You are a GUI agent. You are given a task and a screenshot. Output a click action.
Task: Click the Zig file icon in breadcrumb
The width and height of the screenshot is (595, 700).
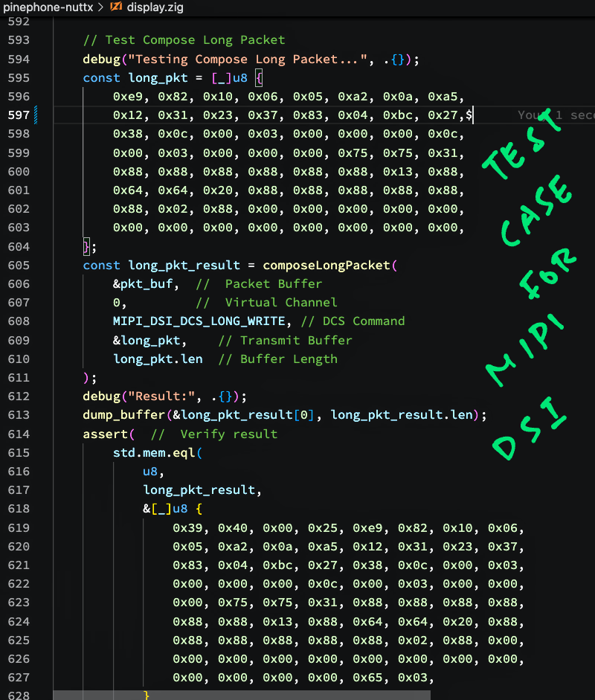coord(116,7)
